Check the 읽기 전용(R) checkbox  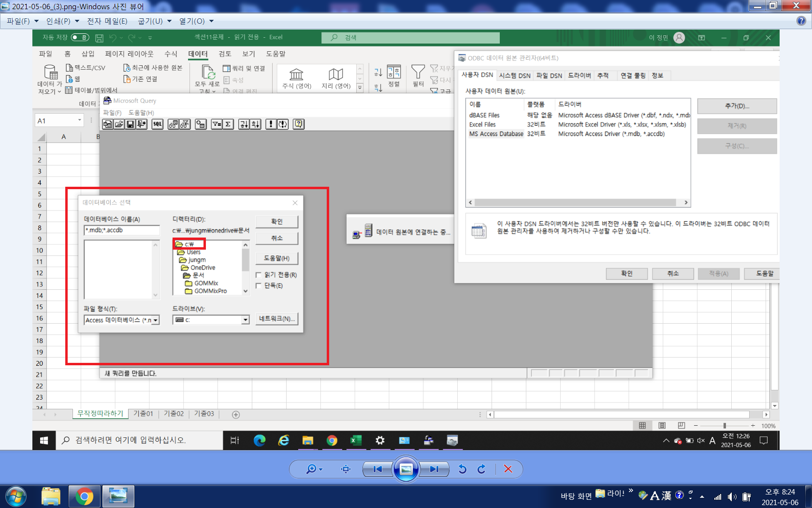(259, 275)
